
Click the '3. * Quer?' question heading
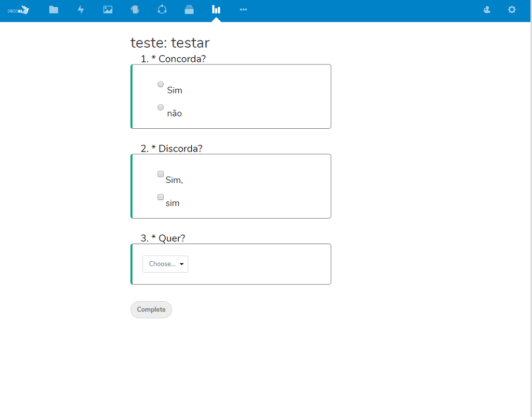click(x=163, y=238)
